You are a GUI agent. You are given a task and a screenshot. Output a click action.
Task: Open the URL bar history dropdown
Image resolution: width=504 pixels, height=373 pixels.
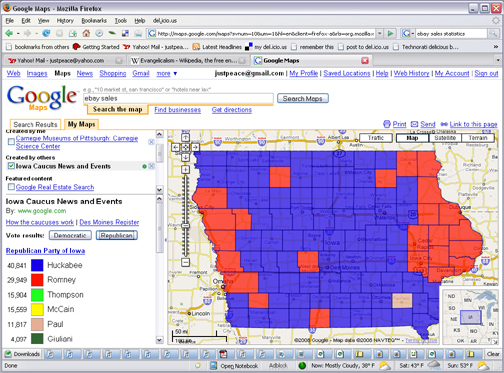click(379, 33)
